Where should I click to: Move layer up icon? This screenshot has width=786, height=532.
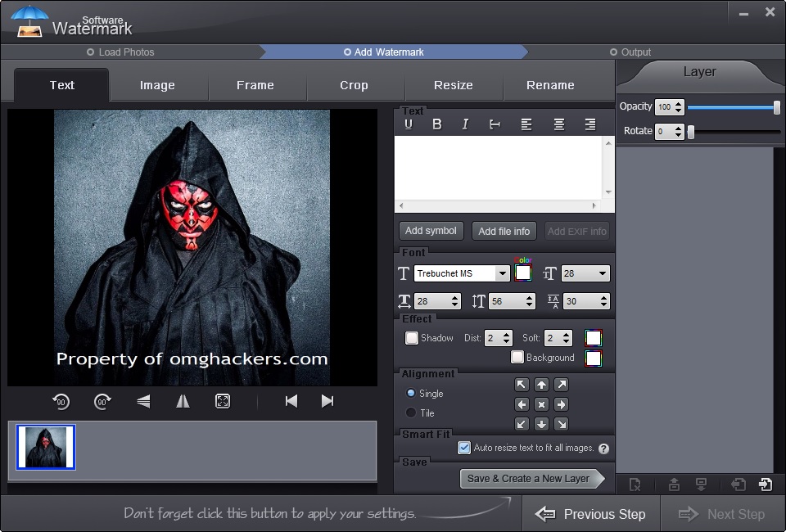tap(674, 485)
